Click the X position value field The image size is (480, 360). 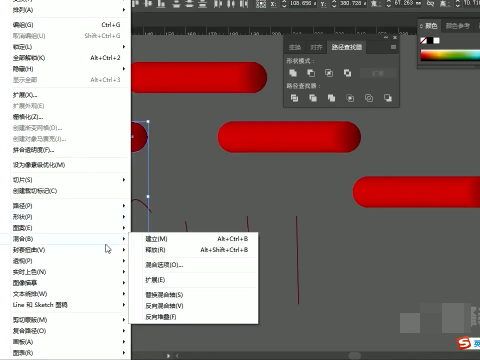pos(302,3)
